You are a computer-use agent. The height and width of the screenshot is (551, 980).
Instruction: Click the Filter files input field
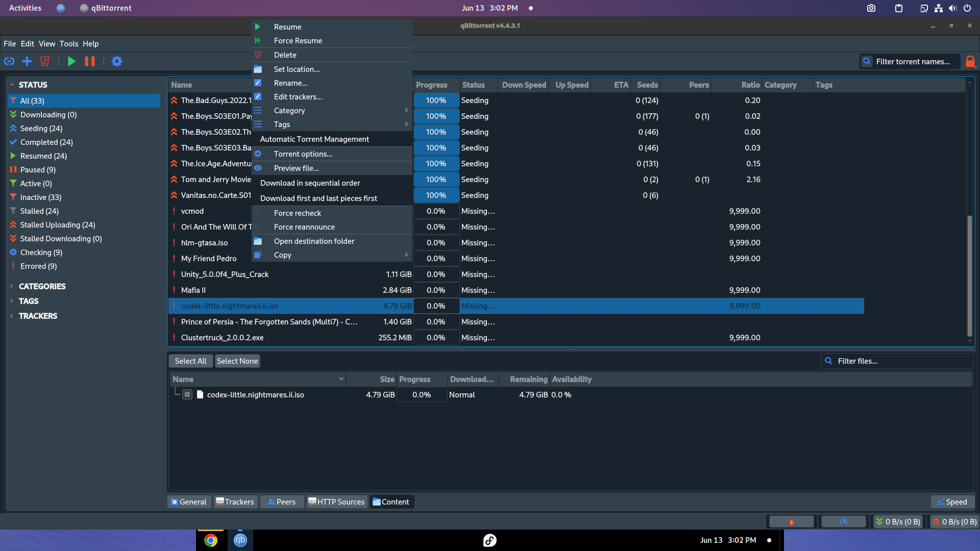[897, 361]
